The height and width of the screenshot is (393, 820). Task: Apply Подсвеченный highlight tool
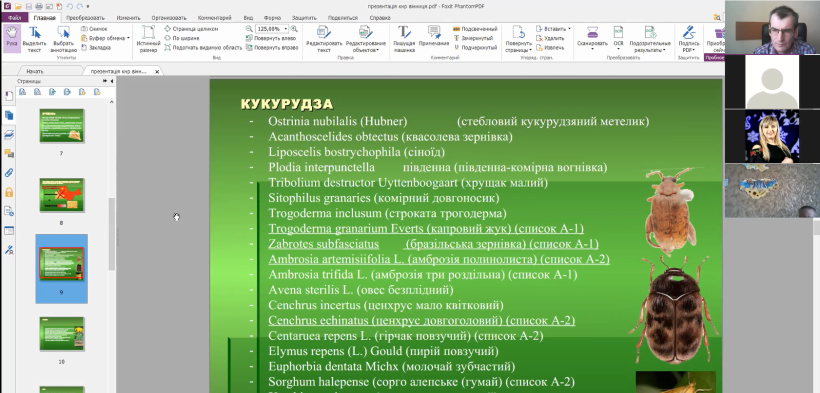tap(474, 29)
